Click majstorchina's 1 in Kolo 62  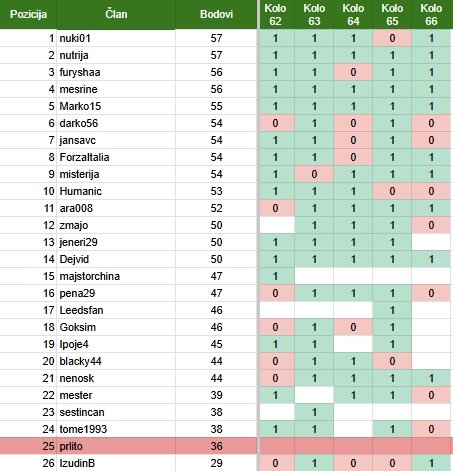click(x=277, y=276)
